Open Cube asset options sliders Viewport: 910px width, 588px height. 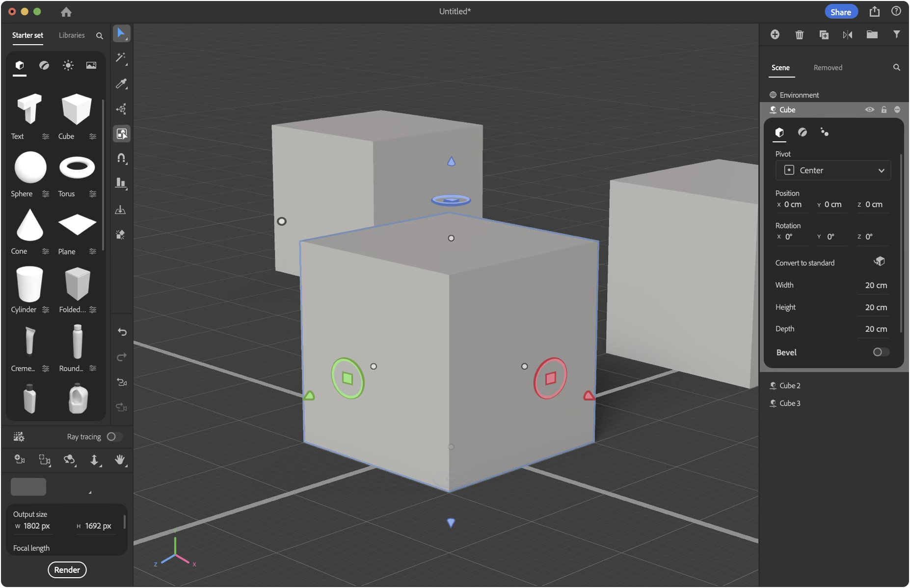(93, 136)
